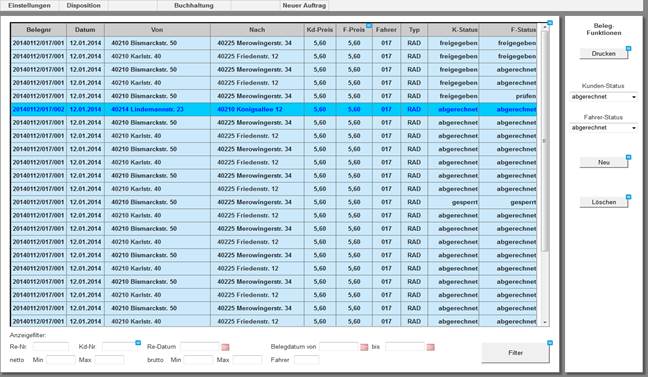Focus the Kd-Nr filter field
This screenshot has width=648, height=377.
[119, 347]
